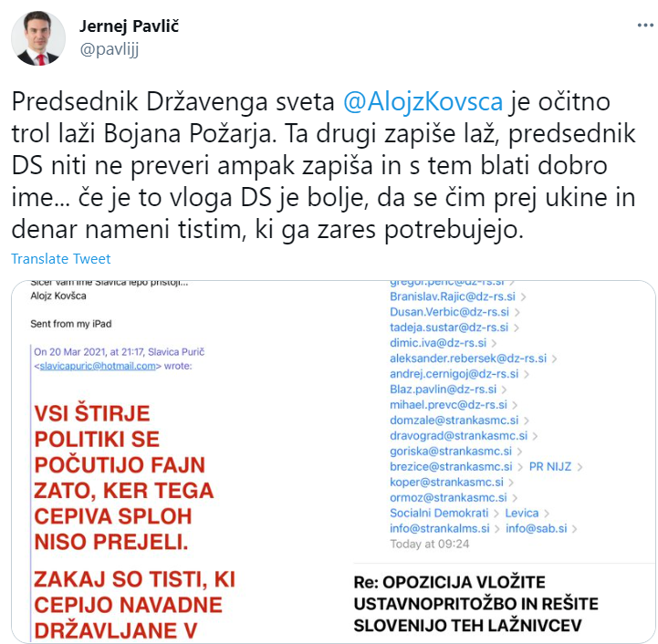Click chevron beside dimic.iva@dz-rs.si
Viewport: 658px width, 644px height.
tap(494, 344)
